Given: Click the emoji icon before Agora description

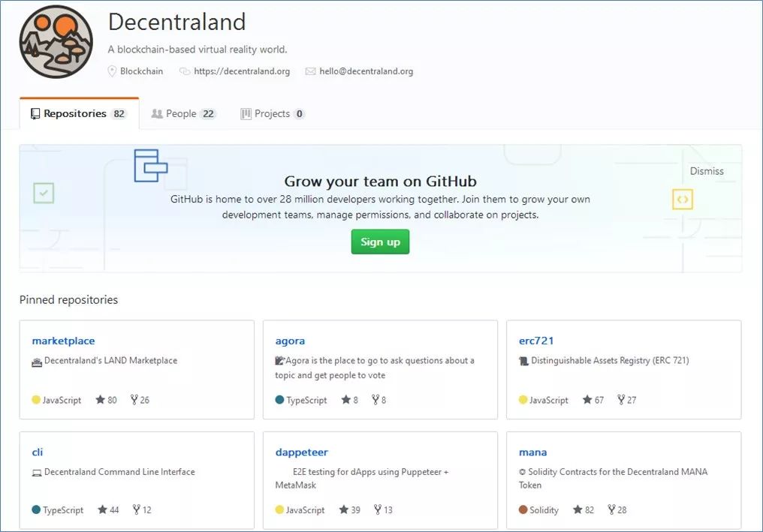Looking at the screenshot, I should pyautogui.click(x=280, y=360).
